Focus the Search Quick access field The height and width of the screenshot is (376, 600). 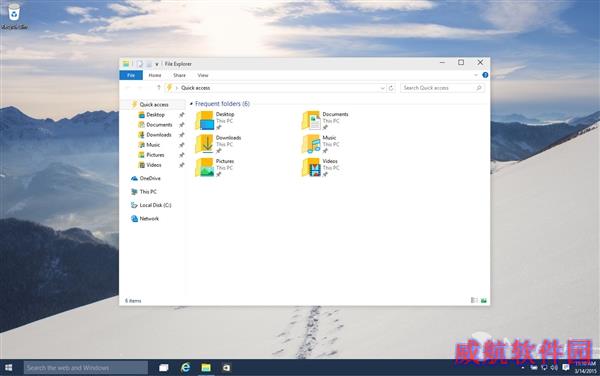[x=442, y=88]
